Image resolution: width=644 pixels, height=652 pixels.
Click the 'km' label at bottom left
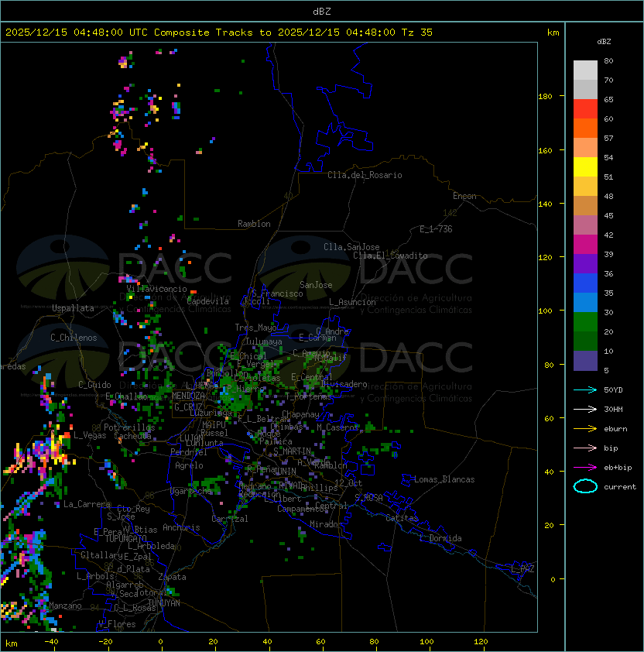tap(12, 643)
